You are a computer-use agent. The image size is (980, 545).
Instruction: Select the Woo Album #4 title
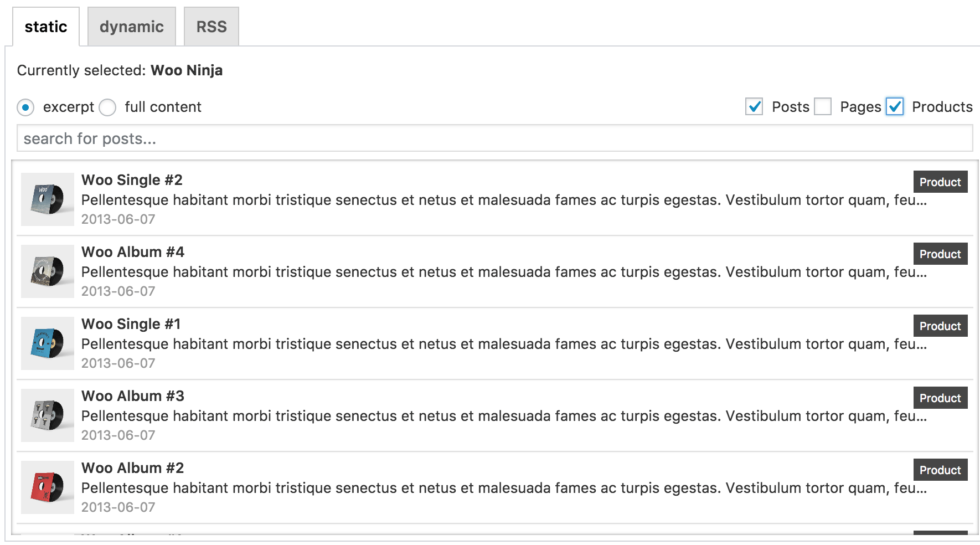133,252
